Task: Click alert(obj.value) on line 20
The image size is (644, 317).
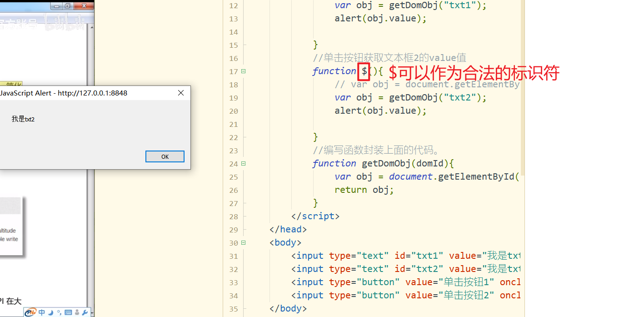Action: click(x=381, y=111)
